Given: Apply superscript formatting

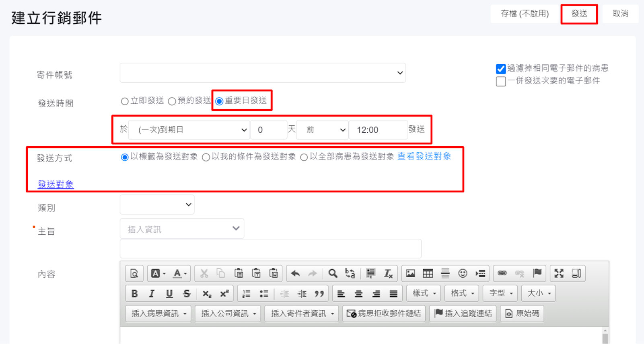Looking at the screenshot, I should point(224,294).
